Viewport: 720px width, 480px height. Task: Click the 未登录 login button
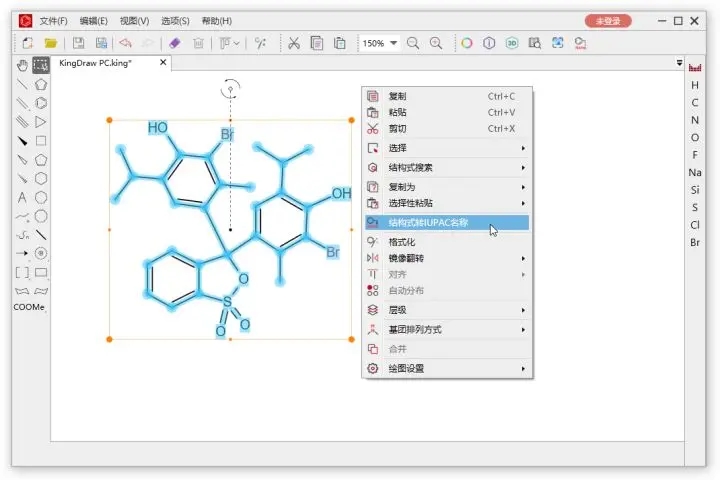608,20
